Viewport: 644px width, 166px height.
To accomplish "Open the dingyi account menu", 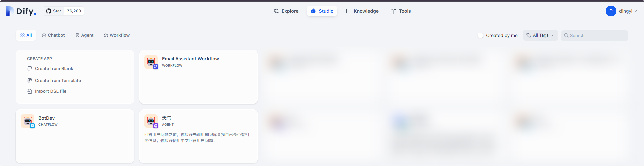I will (628, 11).
